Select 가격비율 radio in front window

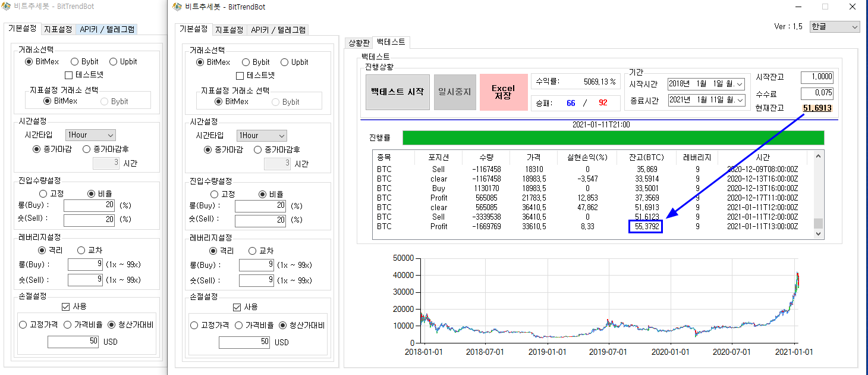pyautogui.click(x=239, y=325)
